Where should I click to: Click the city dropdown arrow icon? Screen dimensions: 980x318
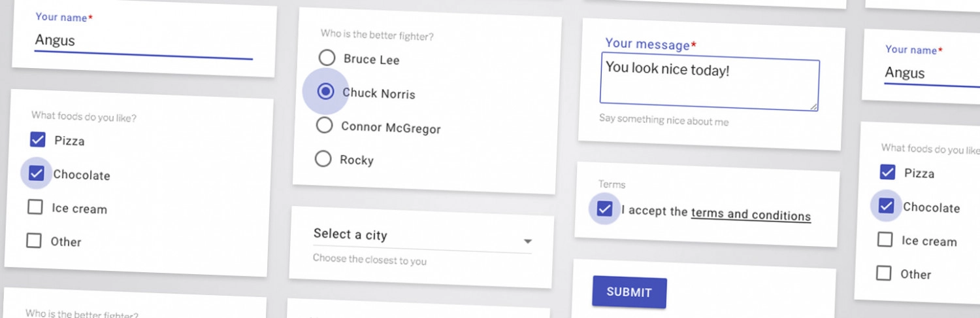pyautogui.click(x=527, y=241)
